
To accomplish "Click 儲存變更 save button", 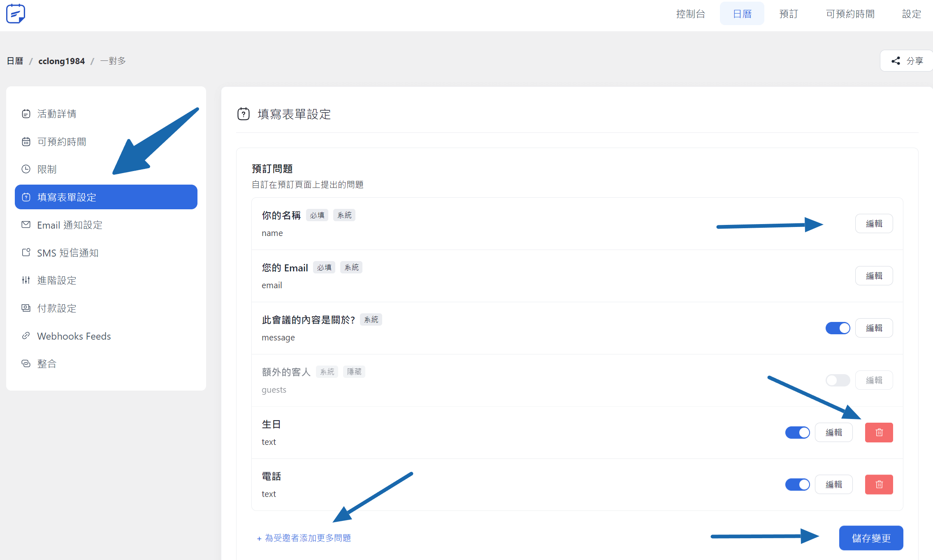I will (871, 538).
